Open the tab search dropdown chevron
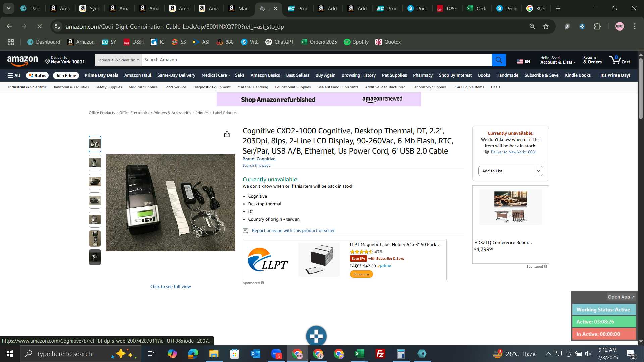Viewport: 644px width, 362px height. click(9, 8)
